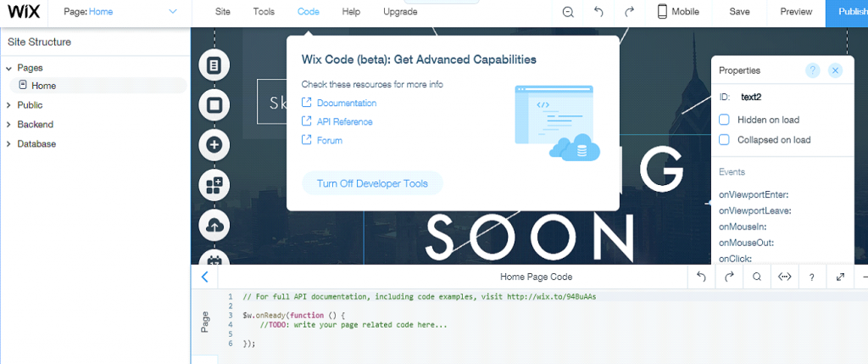868x364 pixels.
Task: Click the zoom out magnifier icon
Action: (x=567, y=12)
